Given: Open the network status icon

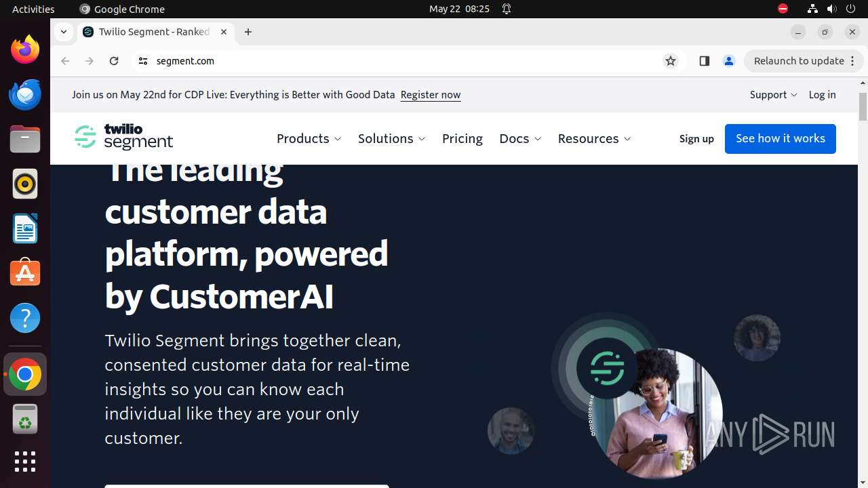Looking at the screenshot, I should point(812,9).
